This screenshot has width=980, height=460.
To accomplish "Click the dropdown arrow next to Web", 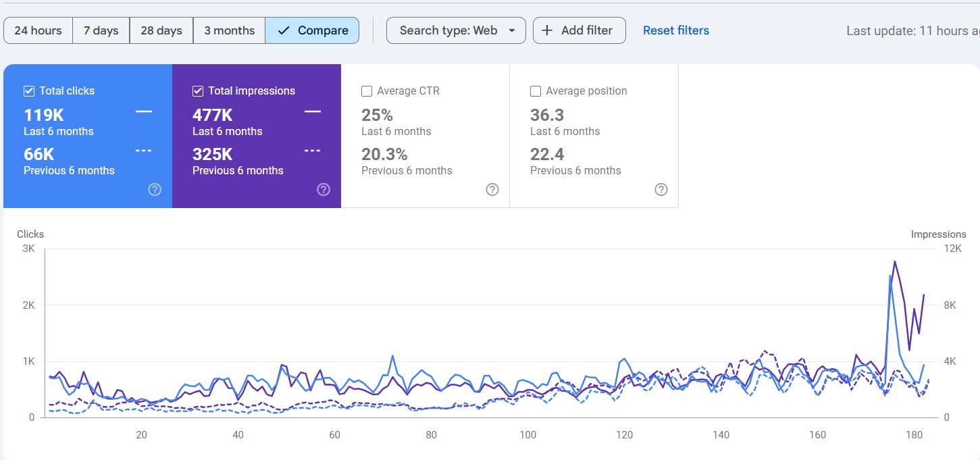I will click(x=512, y=30).
